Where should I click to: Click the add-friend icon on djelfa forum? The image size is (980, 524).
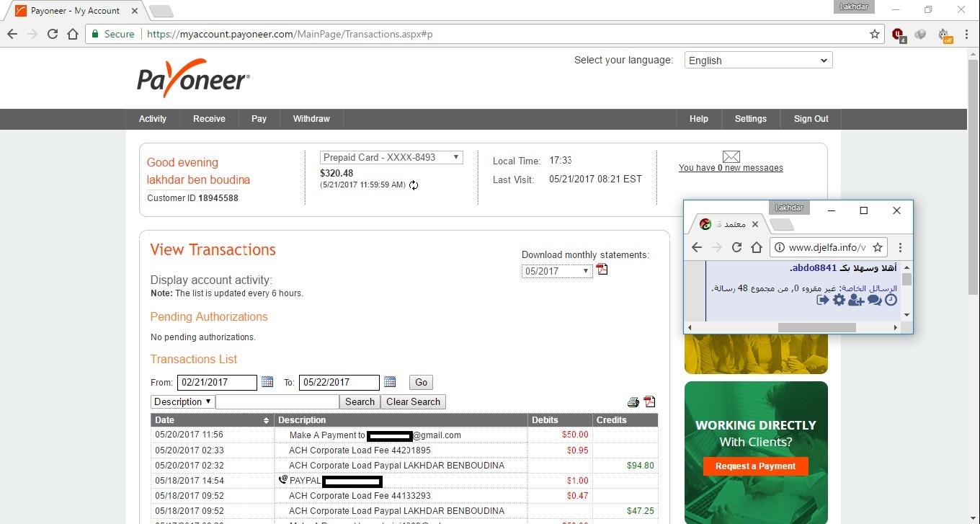pyautogui.click(x=856, y=300)
